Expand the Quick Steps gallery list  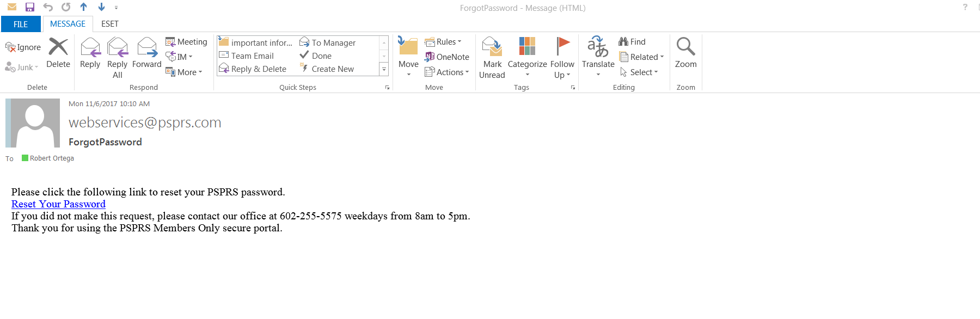click(x=384, y=69)
